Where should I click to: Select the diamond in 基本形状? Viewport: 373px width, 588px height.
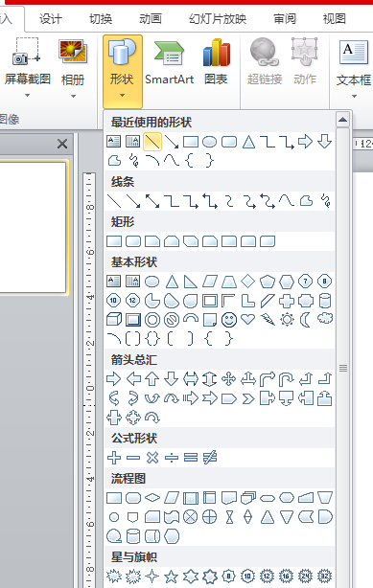tap(248, 281)
